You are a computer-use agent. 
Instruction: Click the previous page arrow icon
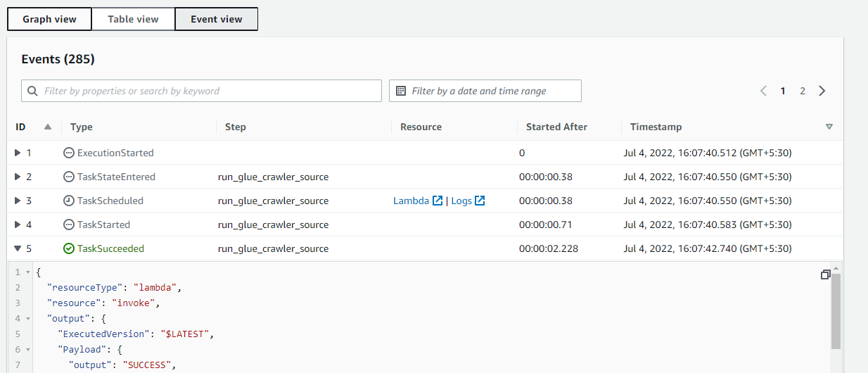763,91
